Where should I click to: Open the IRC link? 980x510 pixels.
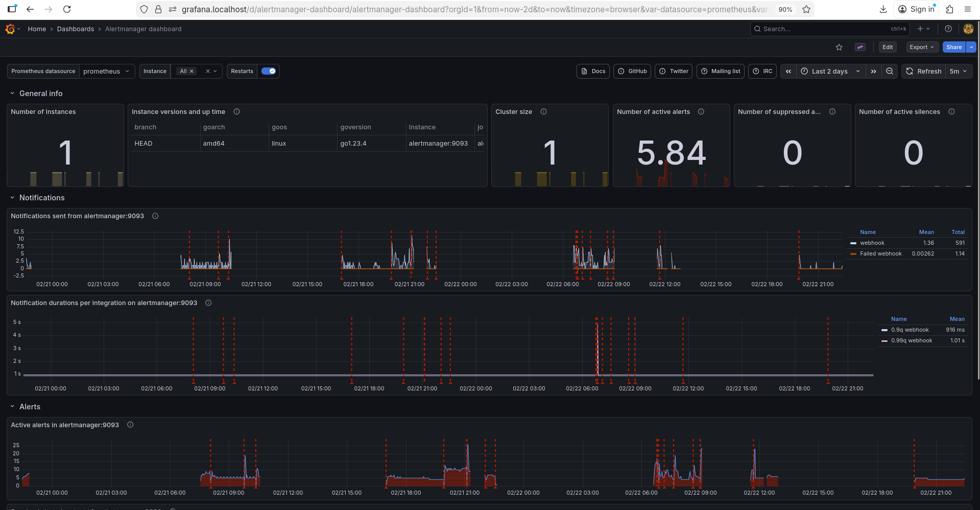762,72
